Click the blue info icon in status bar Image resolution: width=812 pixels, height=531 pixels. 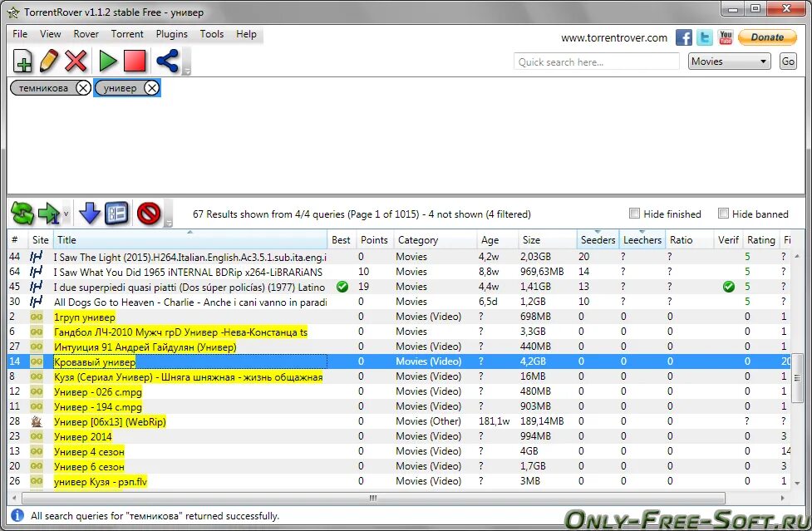tap(17, 515)
